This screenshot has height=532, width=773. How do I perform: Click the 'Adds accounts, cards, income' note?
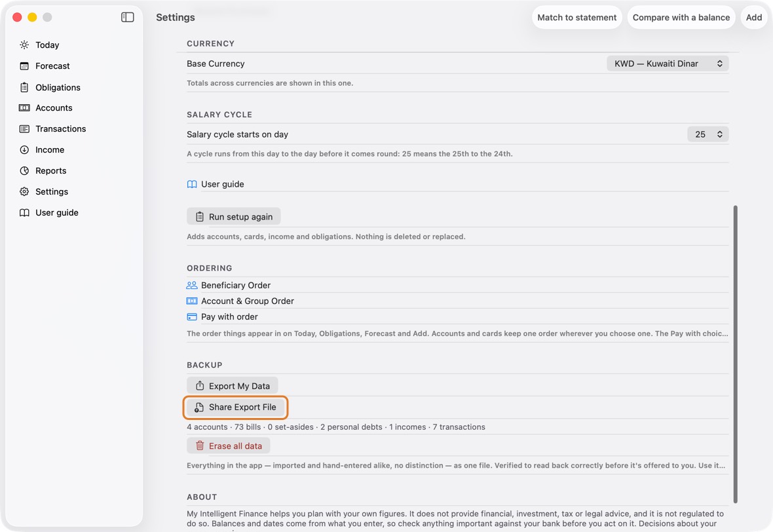[x=326, y=237]
